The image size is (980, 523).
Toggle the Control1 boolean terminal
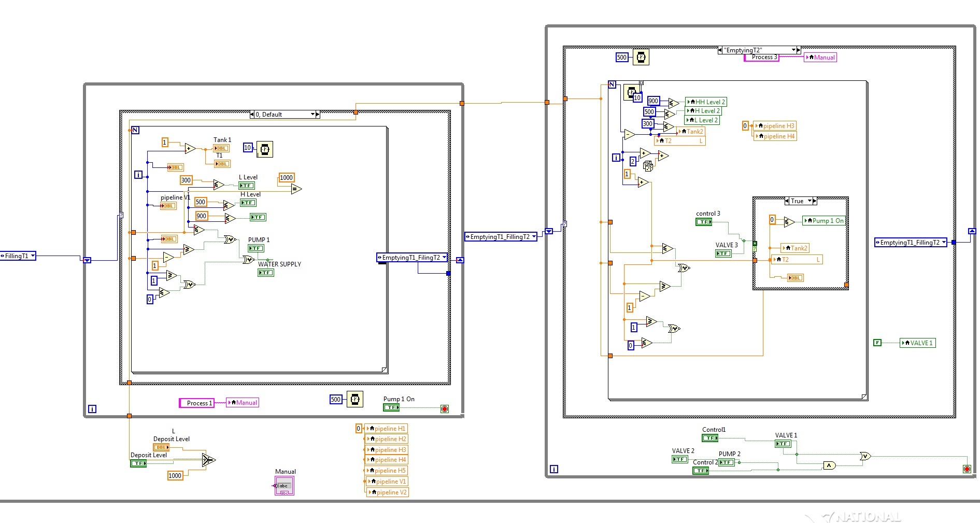[x=710, y=438]
